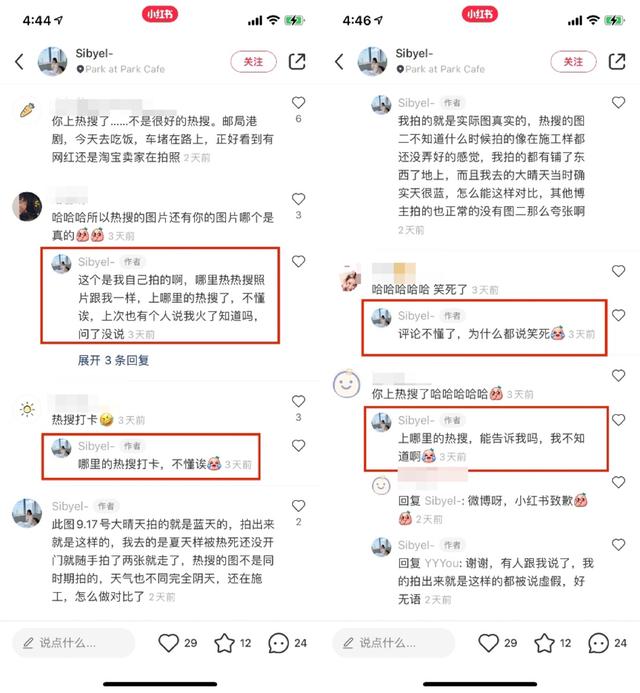Open comments bubble icon showing 24 on right
Screen dimensions: 640x693
click(x=598, y=643)
